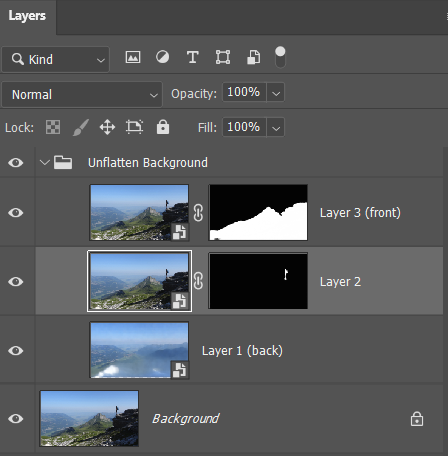
Task: Open the Opacity slider dropdown arrow
Action: pyautogui.click(x=276, y=92)
